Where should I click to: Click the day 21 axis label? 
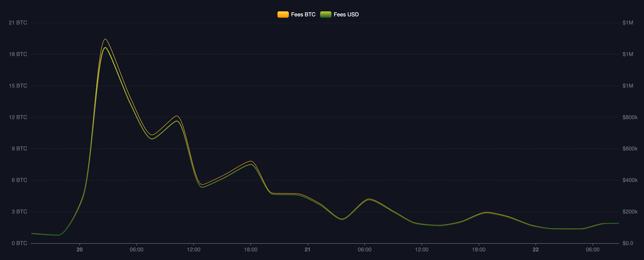tap(307, 250)
